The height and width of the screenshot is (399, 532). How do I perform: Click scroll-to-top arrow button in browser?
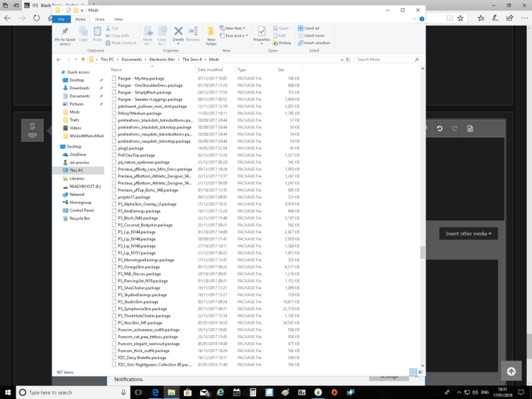tap(511, 371)
